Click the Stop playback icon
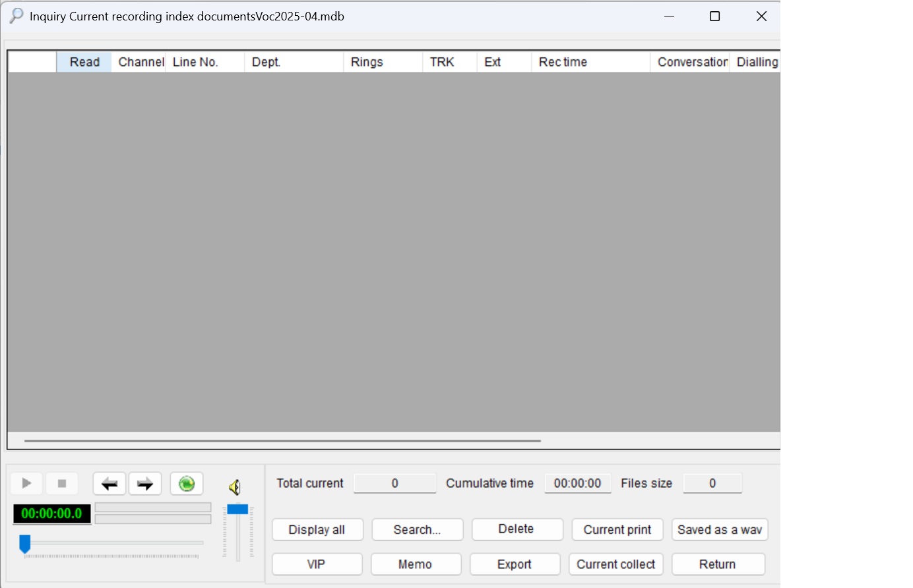 (x=62, y=483)
